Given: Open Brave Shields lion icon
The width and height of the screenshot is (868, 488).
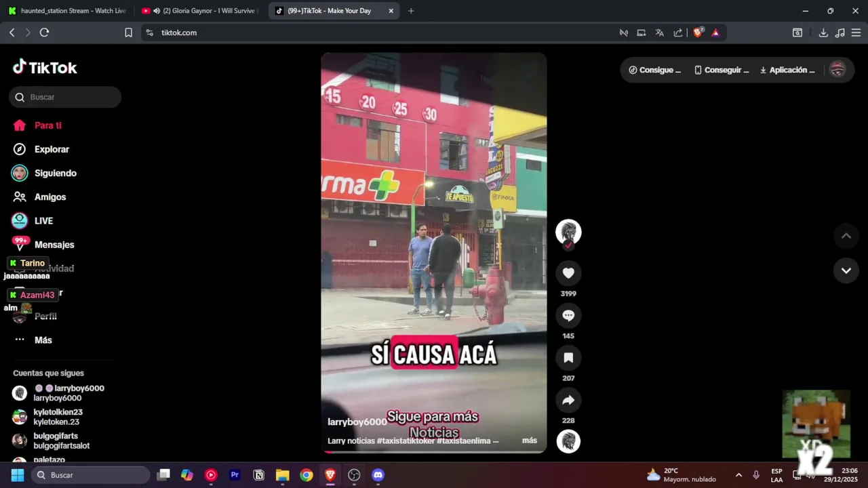Looking at the screenshot, I should (698, 33).
